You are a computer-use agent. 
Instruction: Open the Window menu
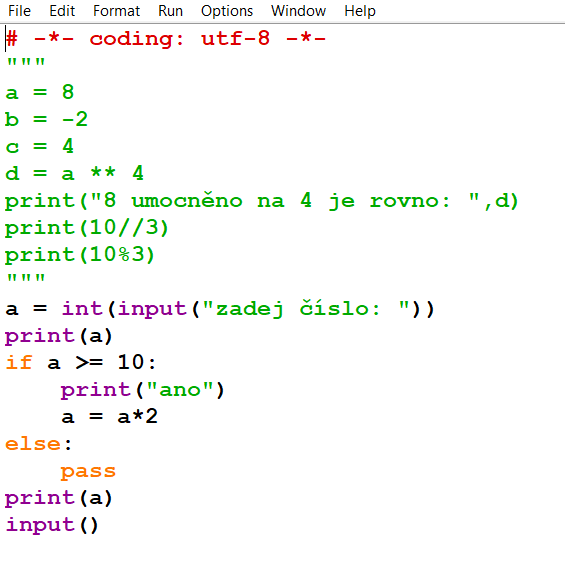pyautogui.click(x=298, y=11)
